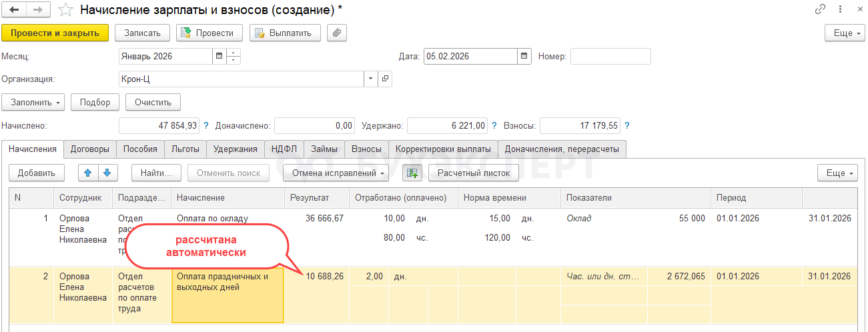Screen dimensions: 868x332
Task: Open the Пособия tab
Action: click(140, 149)
